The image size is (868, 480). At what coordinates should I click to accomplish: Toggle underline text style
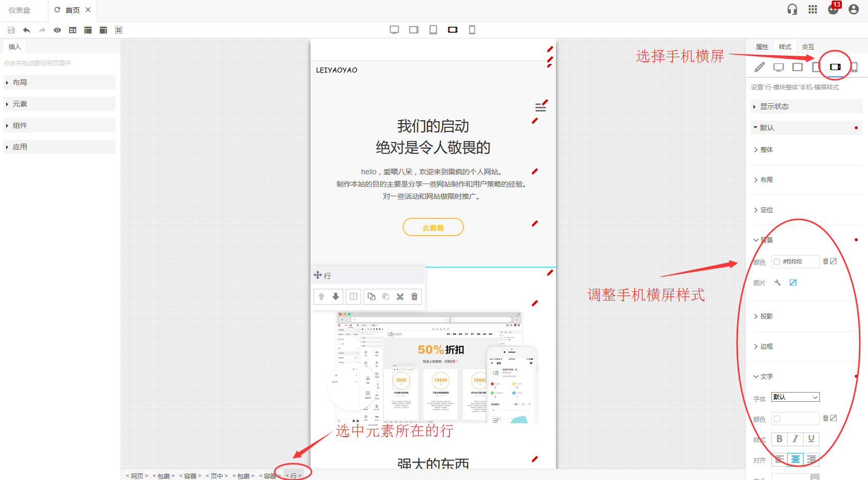pyautogui.click(x=811, y=439)
